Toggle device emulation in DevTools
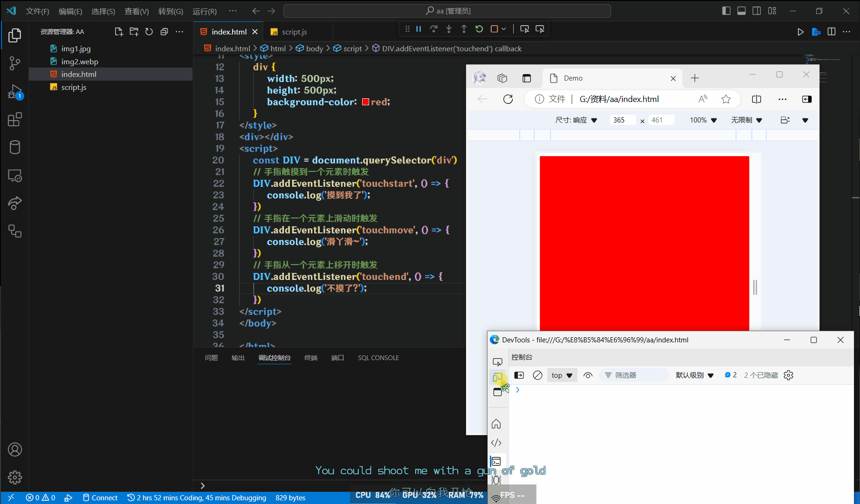Image resolution: width=860 pixels, height=504 pixels. click(497, 378)
